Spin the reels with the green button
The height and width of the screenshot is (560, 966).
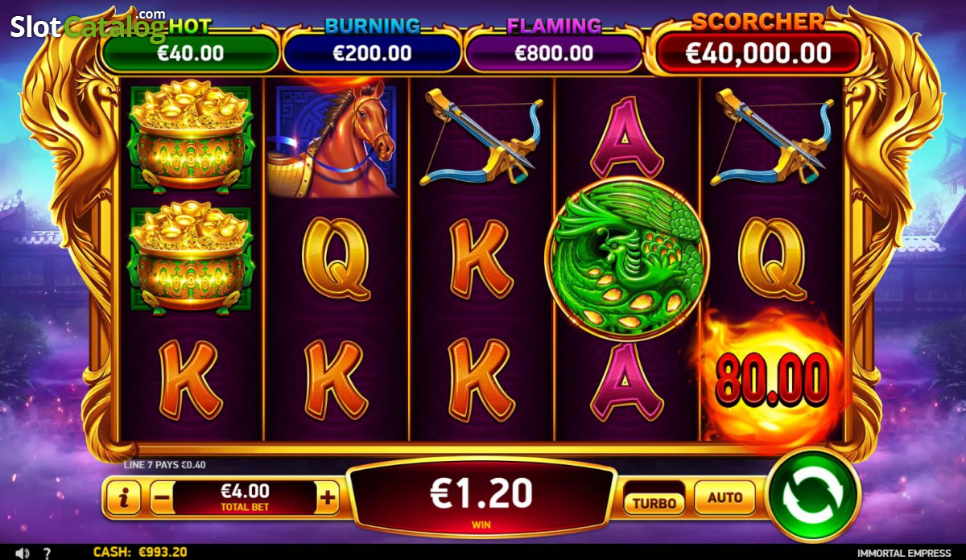[813, 494]
